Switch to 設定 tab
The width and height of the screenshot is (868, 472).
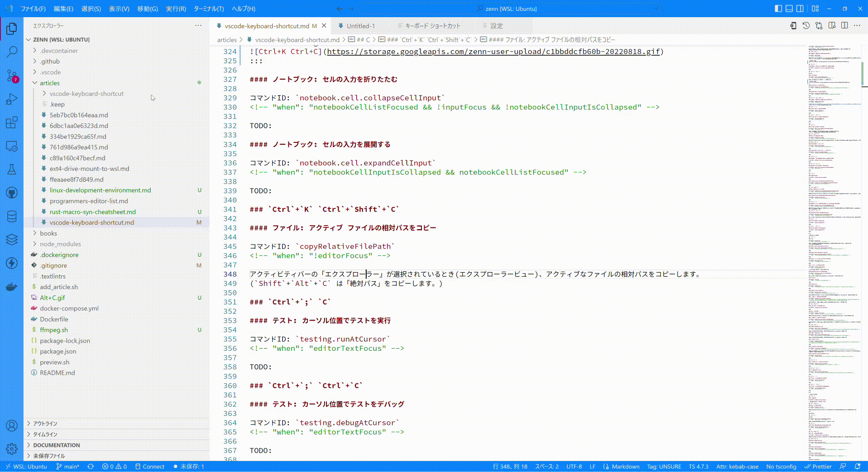point(496,26)
